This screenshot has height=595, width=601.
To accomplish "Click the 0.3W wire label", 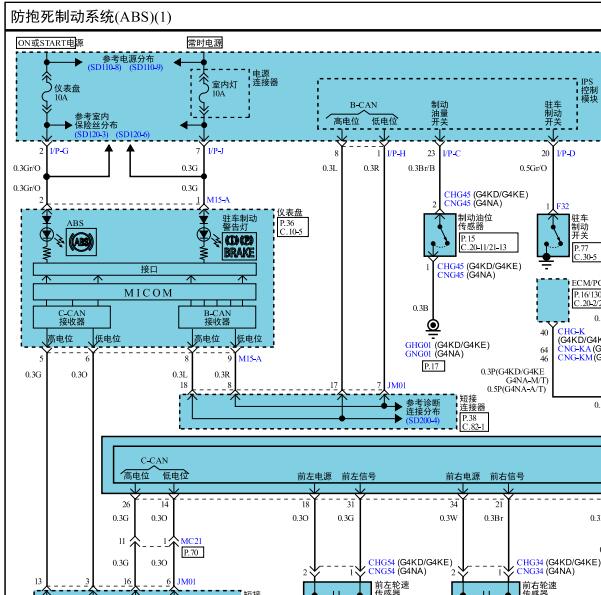I will click(448, 518).
